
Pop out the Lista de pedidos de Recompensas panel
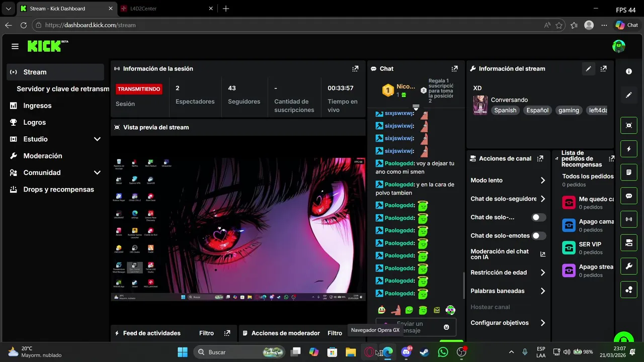[x=611, y=158]
